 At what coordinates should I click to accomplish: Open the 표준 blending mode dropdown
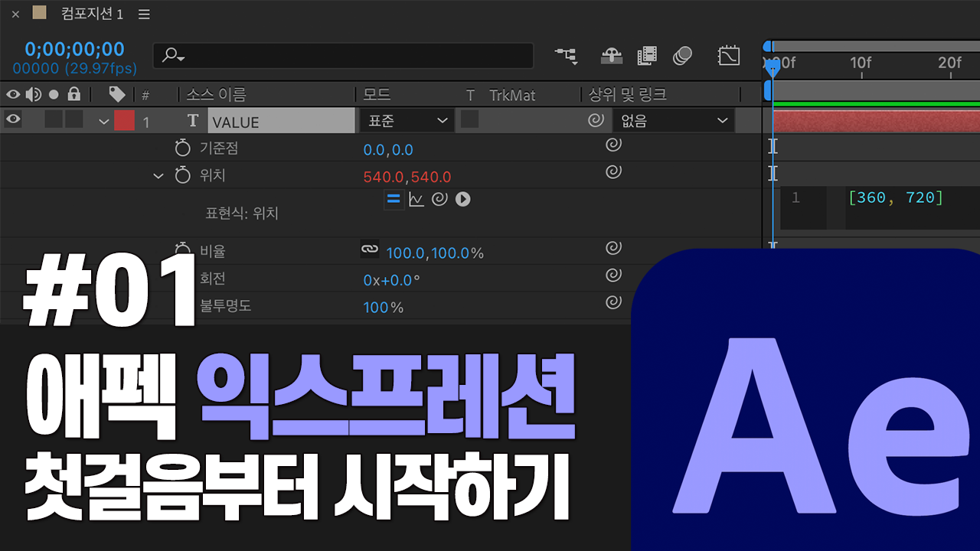[407, 121]
